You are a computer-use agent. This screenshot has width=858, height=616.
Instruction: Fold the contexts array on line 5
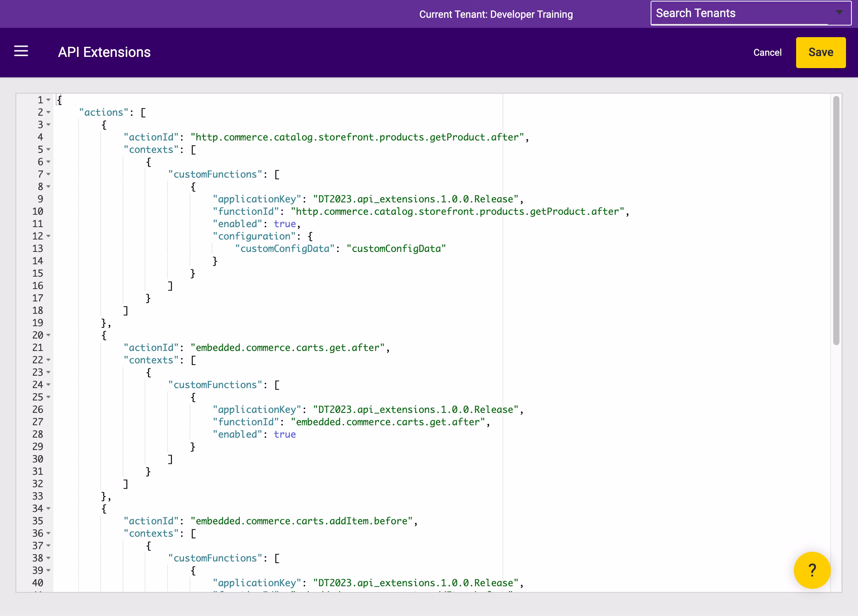[x=48, y=150]
